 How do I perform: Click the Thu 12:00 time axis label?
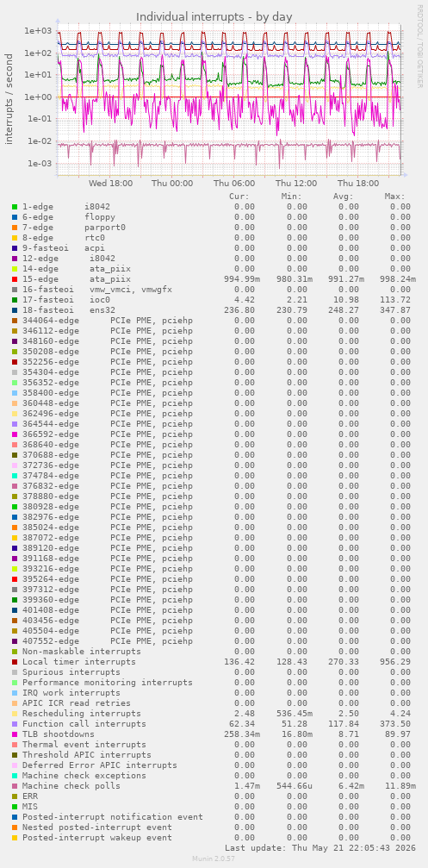(x=296, y=184)
